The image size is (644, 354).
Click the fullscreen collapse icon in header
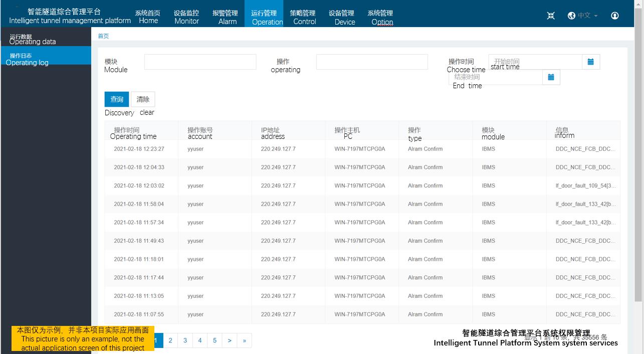(x=551, y=16)
